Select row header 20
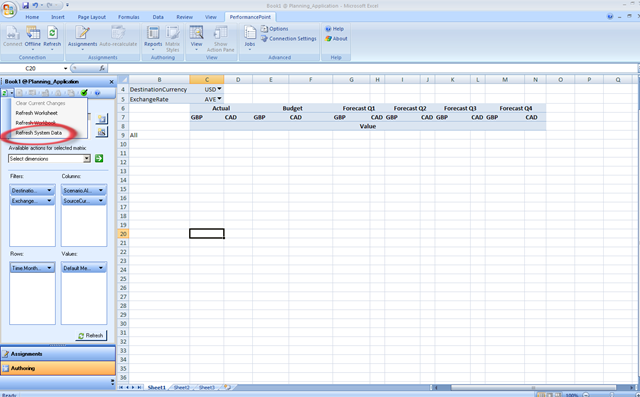Image resolution: width=640 pixels, height=397 pixels. coord(123,234)
